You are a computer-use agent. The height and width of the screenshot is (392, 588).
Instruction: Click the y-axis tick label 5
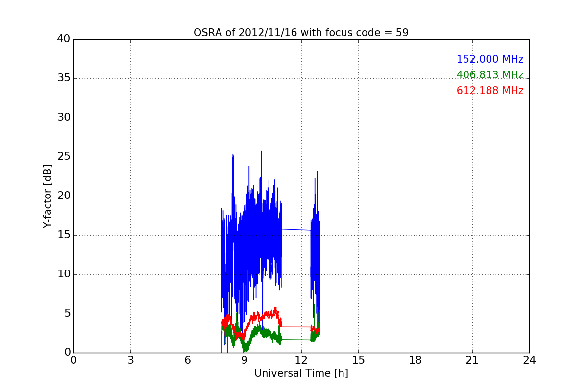point(67,314)
